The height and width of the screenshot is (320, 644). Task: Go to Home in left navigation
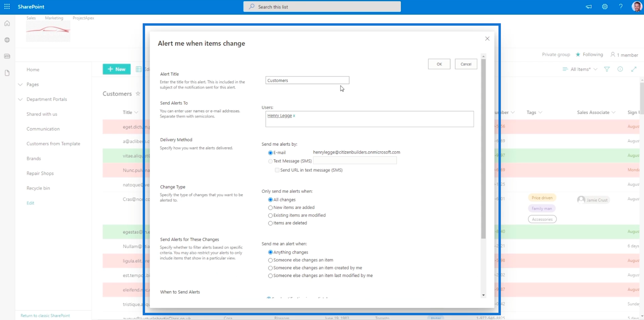(x=33, y=70)
